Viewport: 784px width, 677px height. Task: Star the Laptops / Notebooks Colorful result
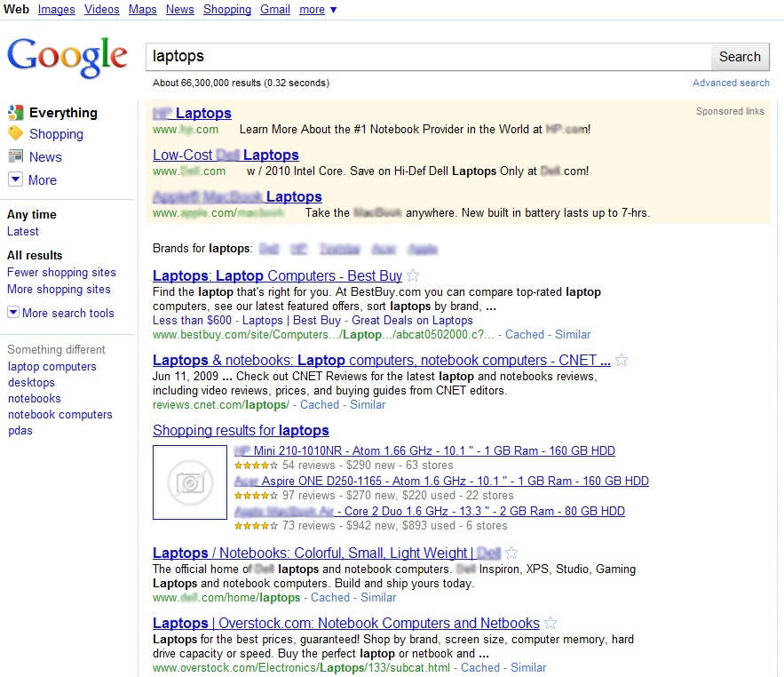point(511,553)
